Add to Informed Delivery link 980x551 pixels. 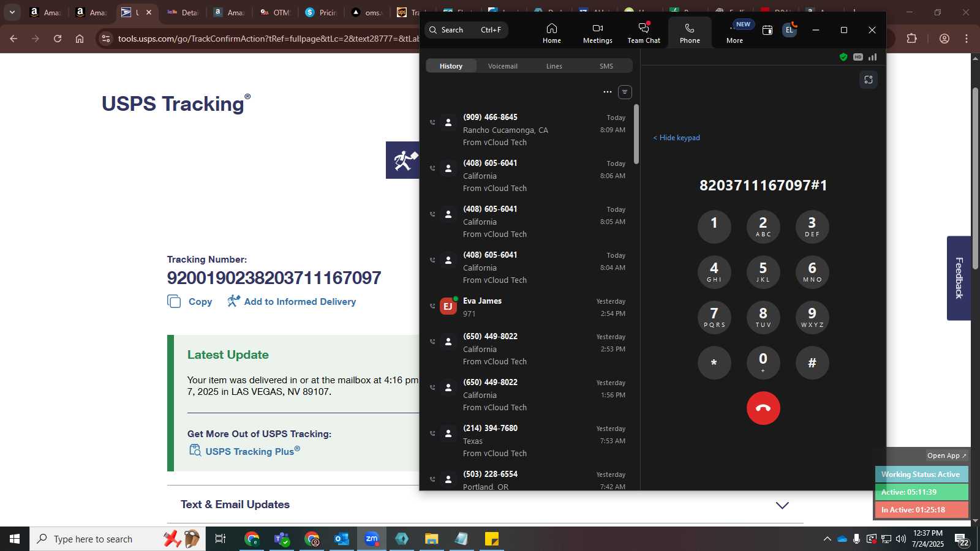[x=292, y=301]
